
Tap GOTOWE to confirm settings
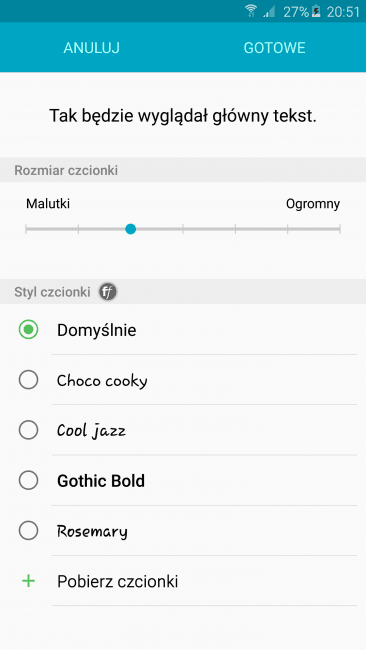click(x=274, y=48)
